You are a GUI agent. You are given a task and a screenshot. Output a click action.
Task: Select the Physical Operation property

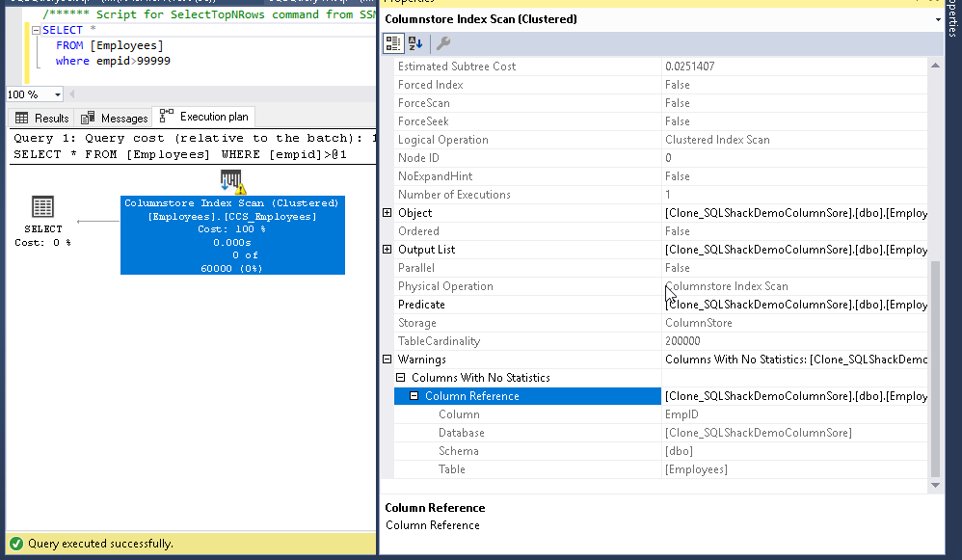pyautogui.click(x=660, y=286)
